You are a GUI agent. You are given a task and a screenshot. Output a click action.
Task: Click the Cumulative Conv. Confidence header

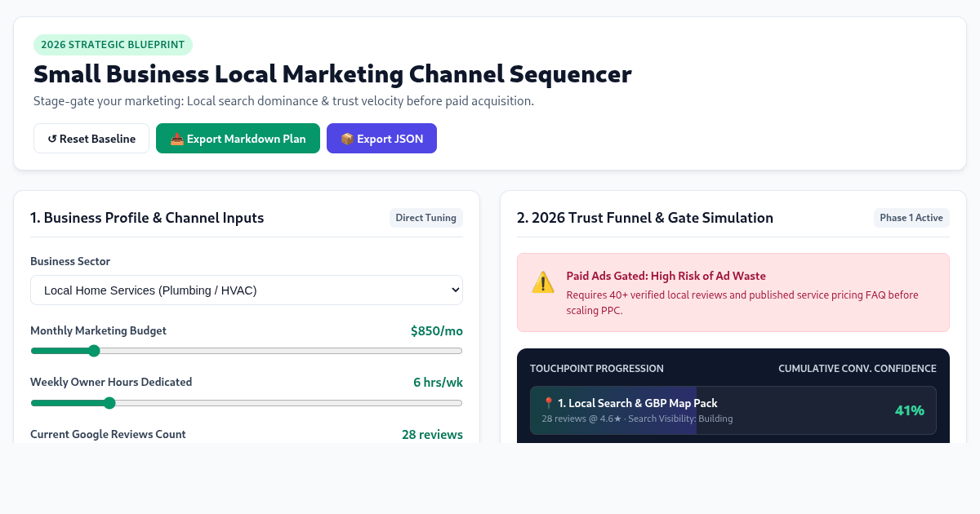pos(857,369)
